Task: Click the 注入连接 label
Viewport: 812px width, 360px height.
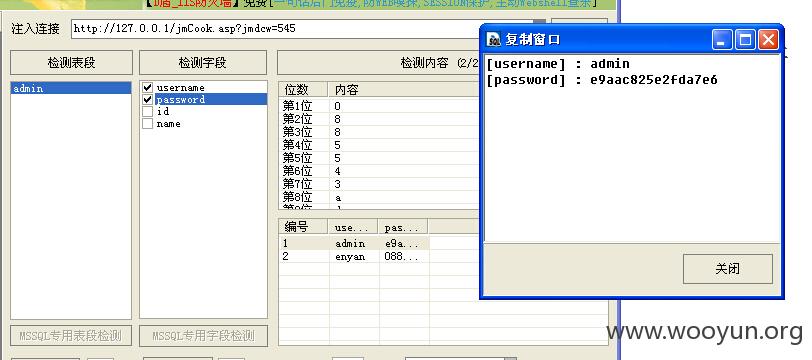Action: pyautogui.click(x=36, y=28)
